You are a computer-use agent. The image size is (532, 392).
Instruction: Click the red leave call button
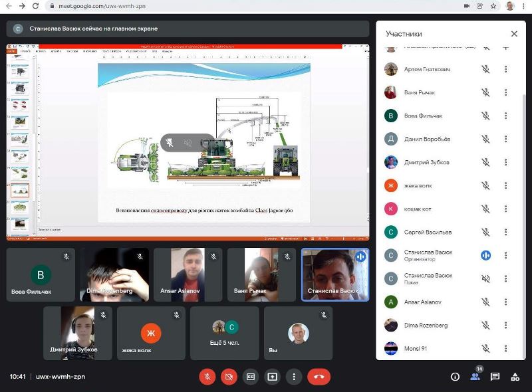[319, 377]
